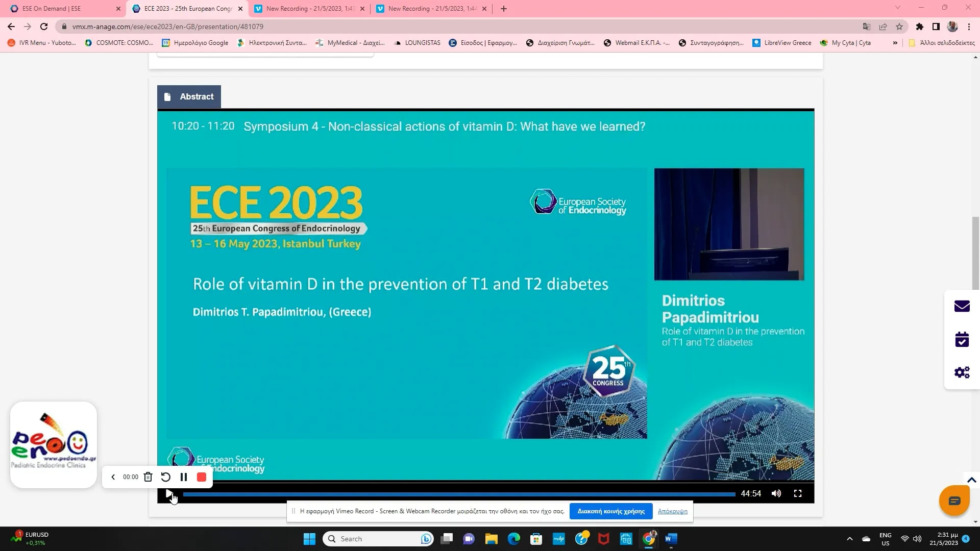980x551 pixels.
Task: Switch input language ENG US
Action: (x=886, y=539)
